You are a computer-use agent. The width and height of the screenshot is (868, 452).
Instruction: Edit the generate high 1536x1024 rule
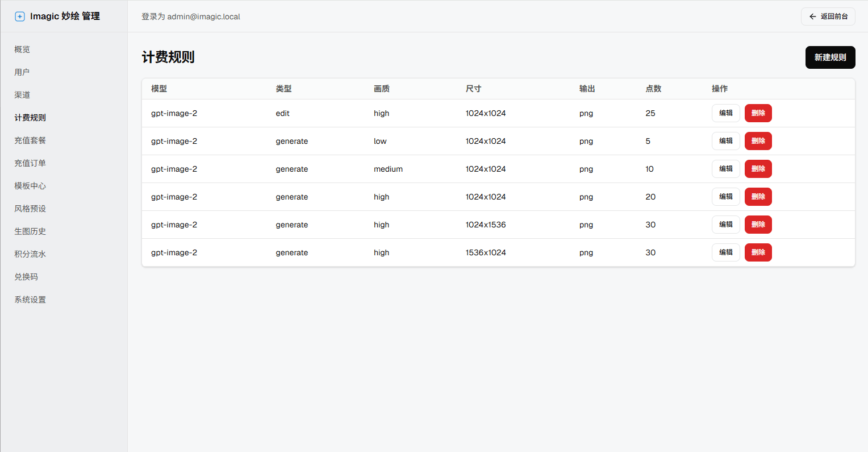coord(726,252)
